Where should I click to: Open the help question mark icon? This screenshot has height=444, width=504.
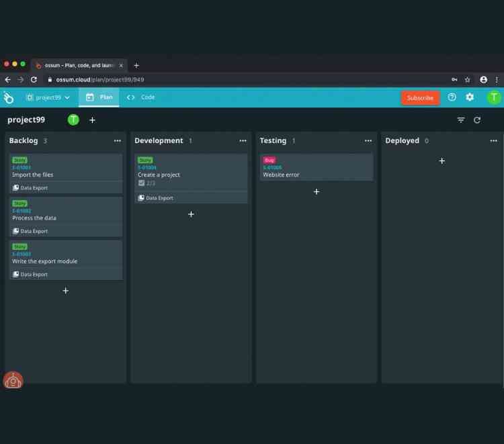(x=452, y=97)
